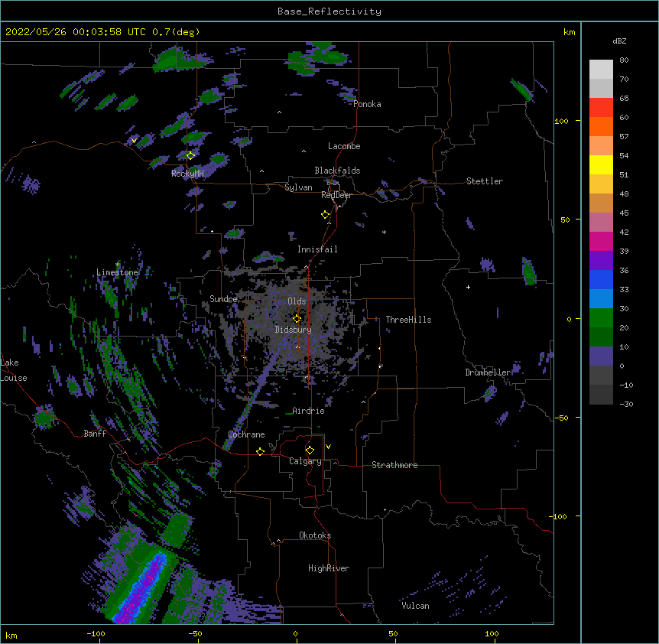The image size is (659, 644).
Task: Select the slate 10 dBZ legend color
Action: tap(601, 356)
